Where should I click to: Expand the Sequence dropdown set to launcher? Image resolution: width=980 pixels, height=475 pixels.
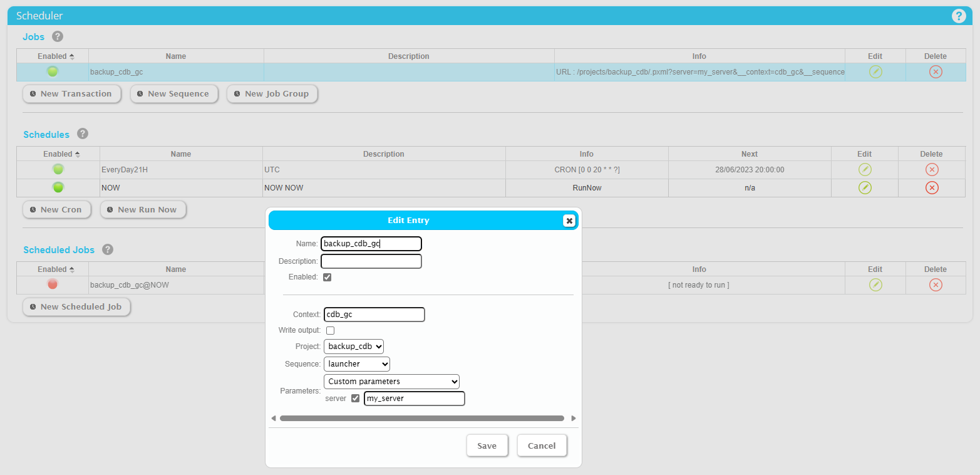tap(357, 363)
